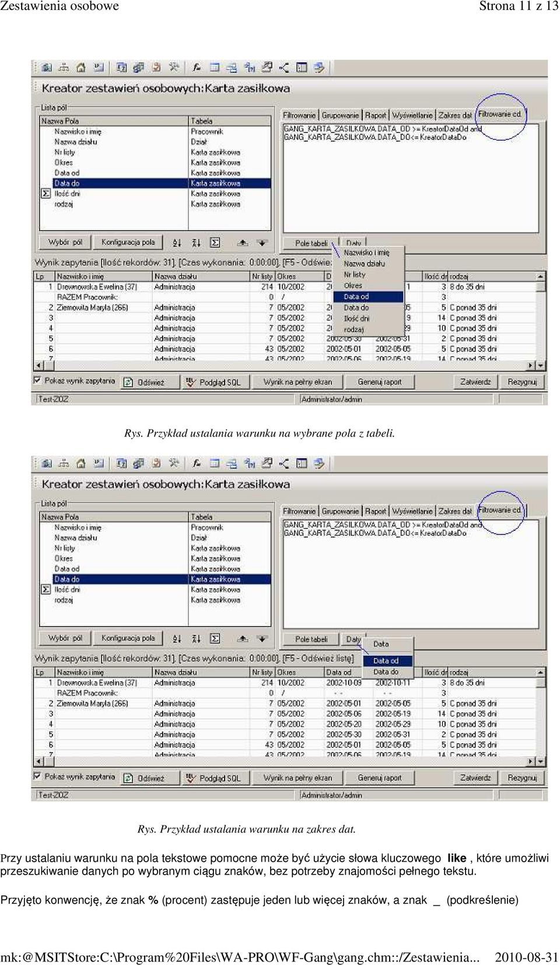Choose 'Nazwisko i imię' in upper popup menu
This screenshot has width=560, height=965.
(x=369, y=253)
